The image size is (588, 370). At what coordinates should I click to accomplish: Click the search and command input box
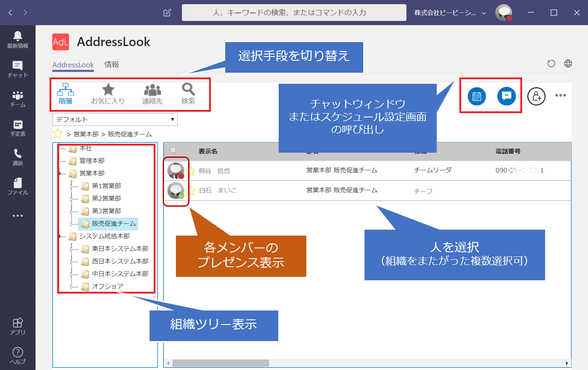[294, 13]
